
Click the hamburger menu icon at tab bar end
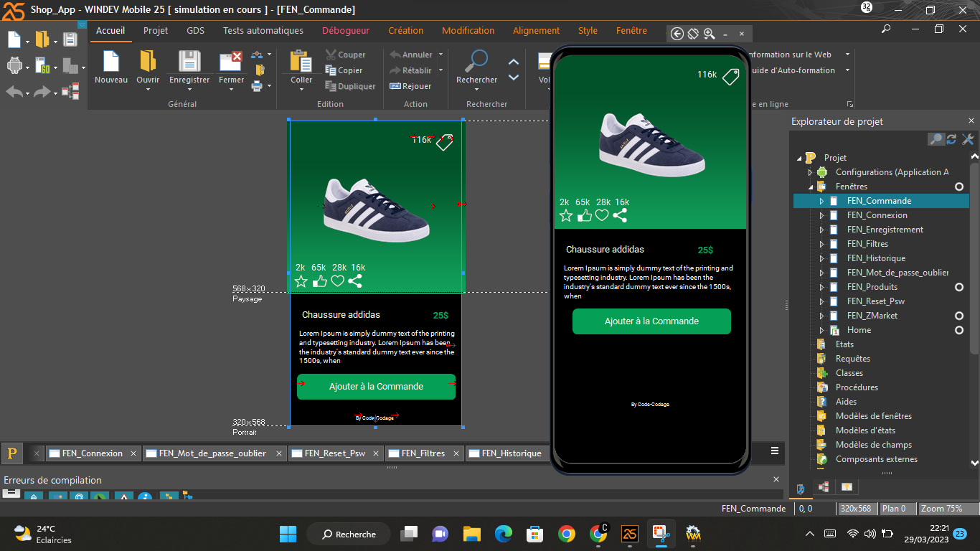pos(775,451)
